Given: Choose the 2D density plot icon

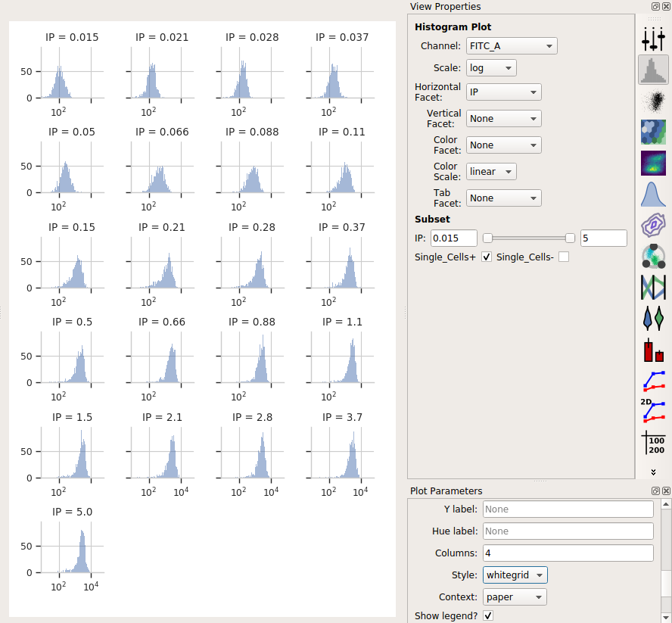Looking at the screenshot, I should 653,163.
